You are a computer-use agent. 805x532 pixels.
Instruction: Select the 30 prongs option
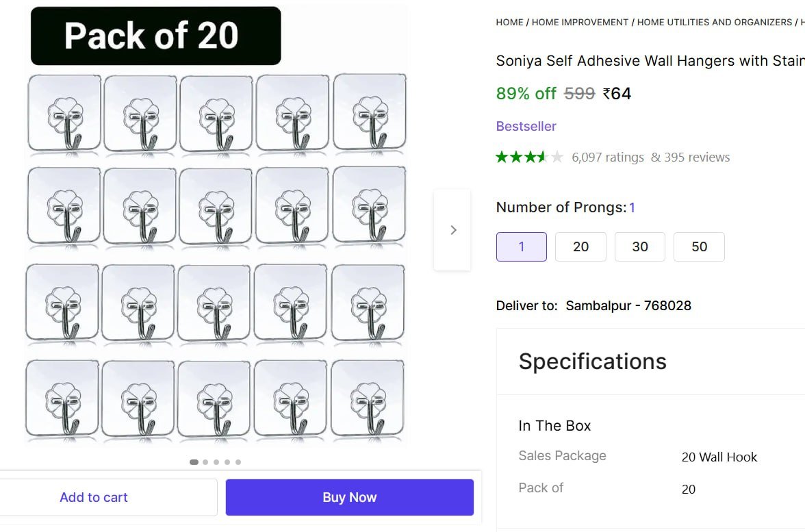coord(640,247)
